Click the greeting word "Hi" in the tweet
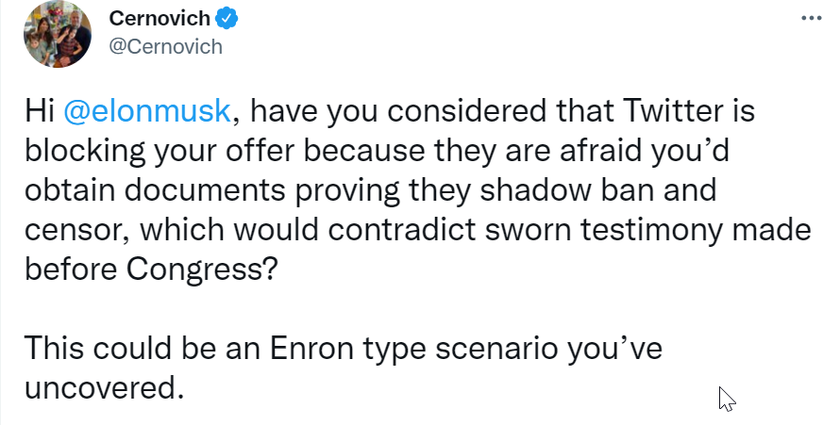 point(40,111)
